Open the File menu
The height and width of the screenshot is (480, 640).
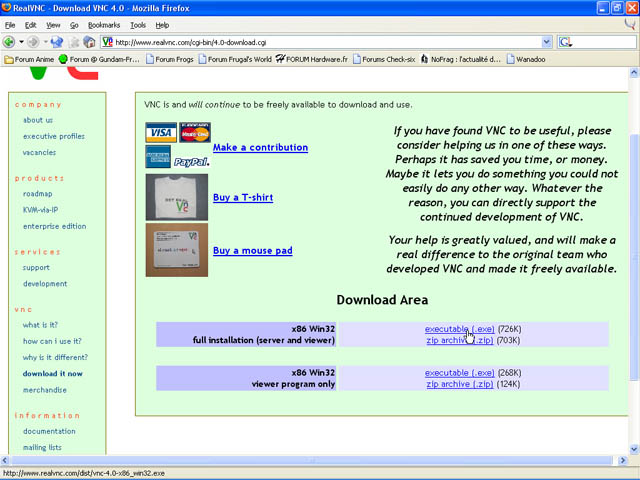click(10, 25)
